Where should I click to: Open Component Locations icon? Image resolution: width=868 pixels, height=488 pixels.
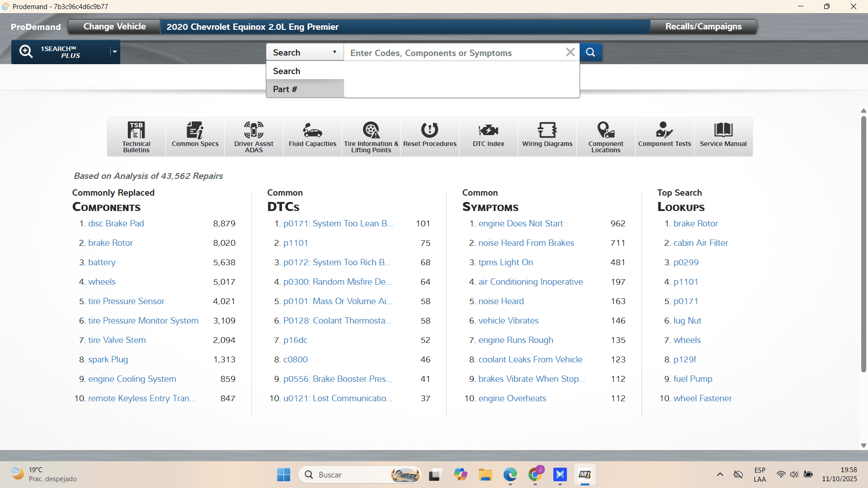(606, 136)
